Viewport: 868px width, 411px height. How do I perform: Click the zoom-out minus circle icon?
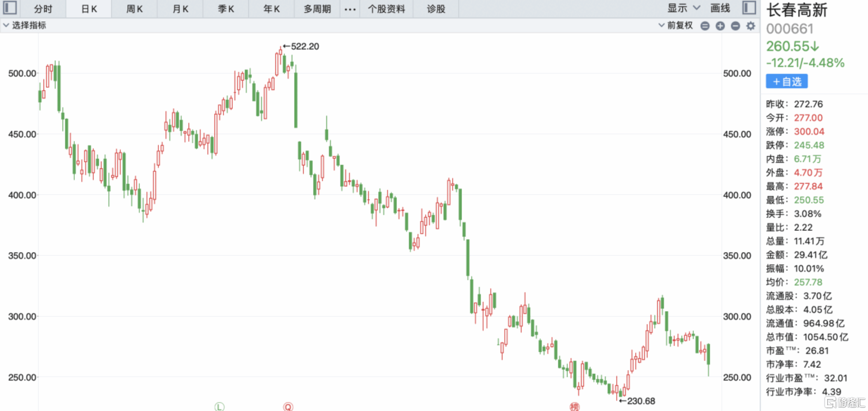tap(735, 26)
